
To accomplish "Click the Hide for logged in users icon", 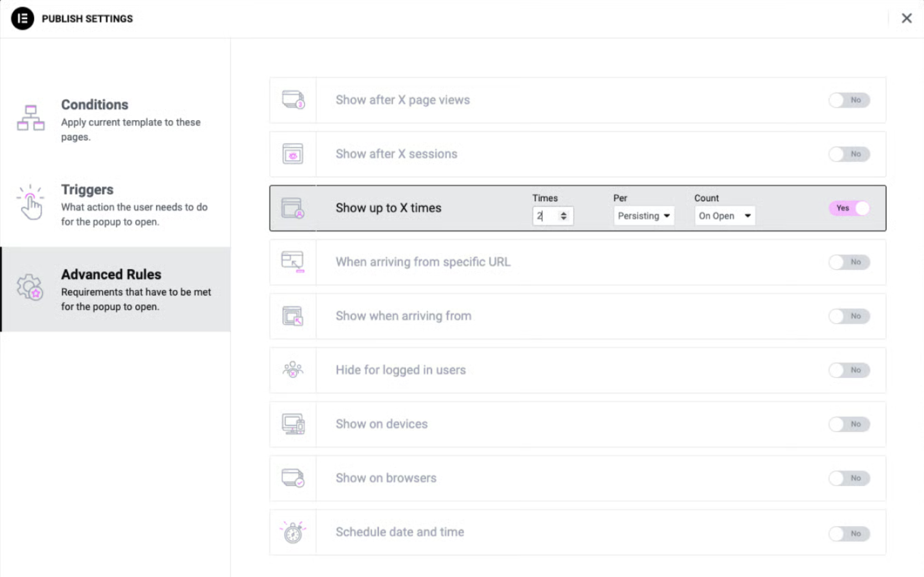I will 292,370.
